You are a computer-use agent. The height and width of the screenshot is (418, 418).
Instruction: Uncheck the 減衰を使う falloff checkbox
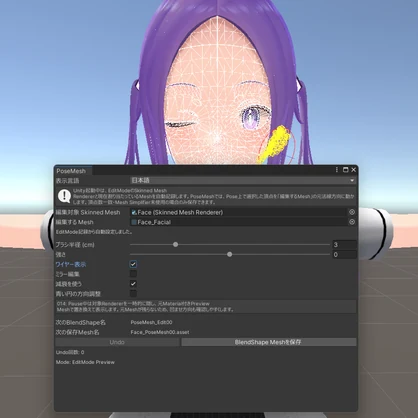click(133, 284)
